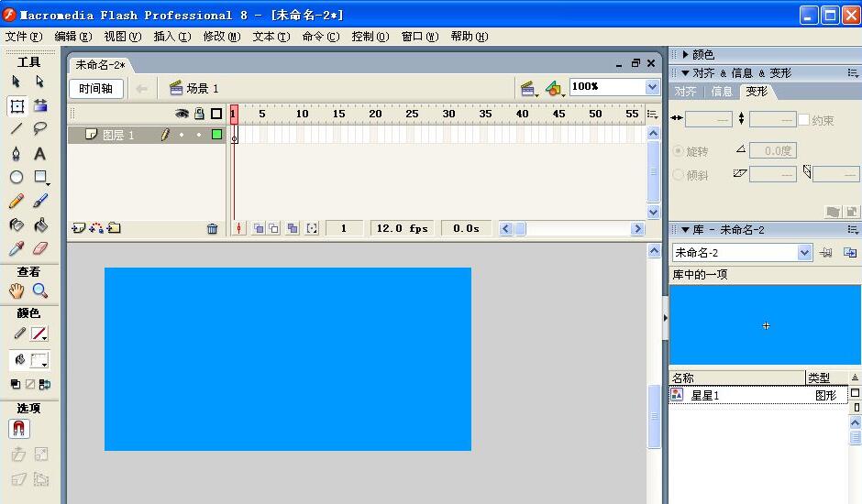Viewport: 862px width, 504px height.
Task: Select the 星星1 library item
Action: click(704, 396)
